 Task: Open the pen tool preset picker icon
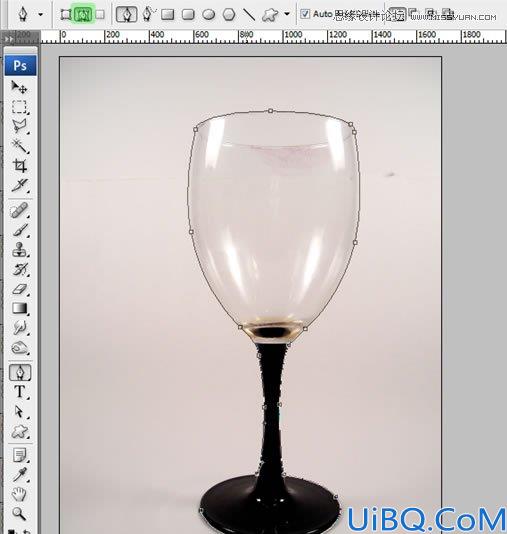tap(23, 15)
